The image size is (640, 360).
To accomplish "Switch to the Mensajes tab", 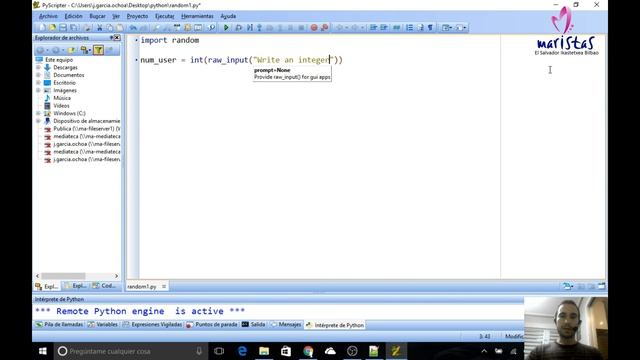I will (x=286, y=325).
